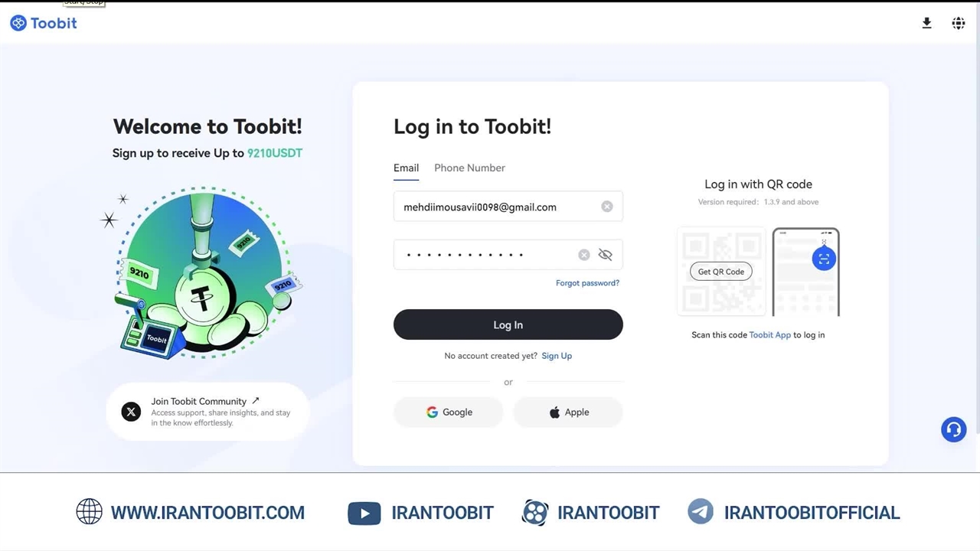Toggle password visibility eye icon
980x551 pixels.
point(606,255)
